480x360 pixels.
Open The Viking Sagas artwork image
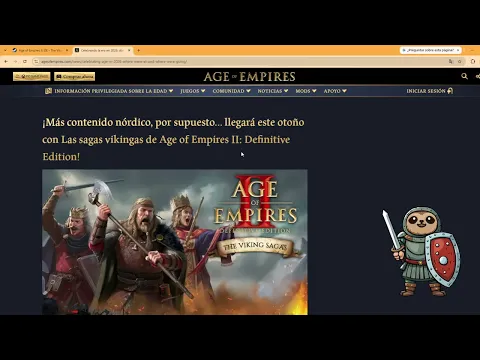pyautogui.click(x=175, y=242)
